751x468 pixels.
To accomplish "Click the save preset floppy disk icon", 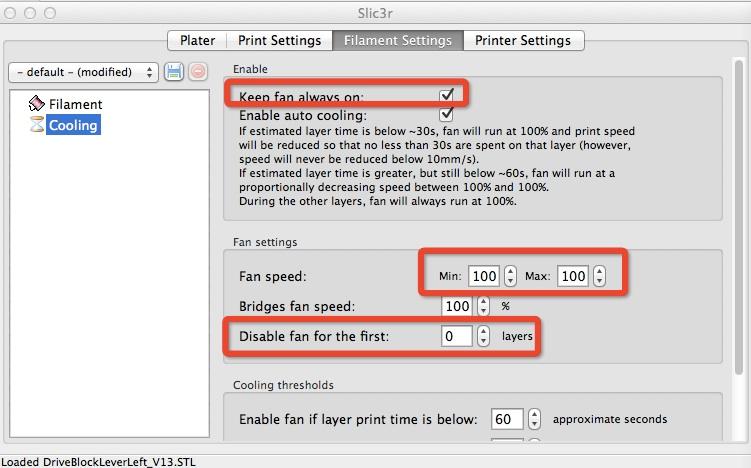I will [x=174, y=72].
